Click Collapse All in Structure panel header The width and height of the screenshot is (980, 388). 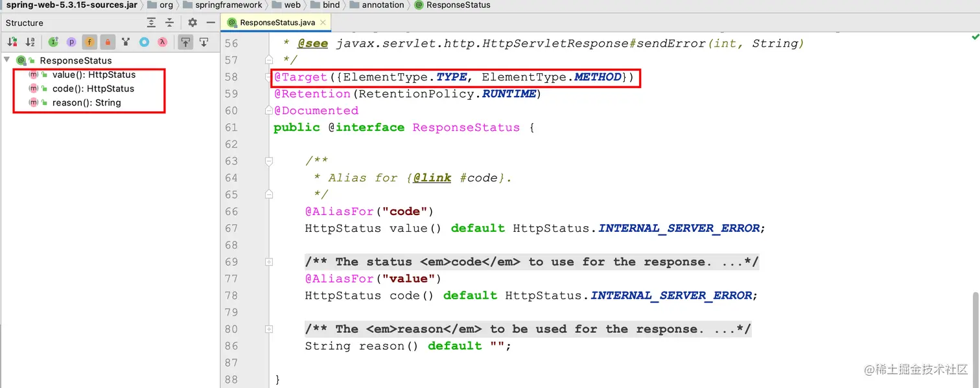[x=169, y=23]
